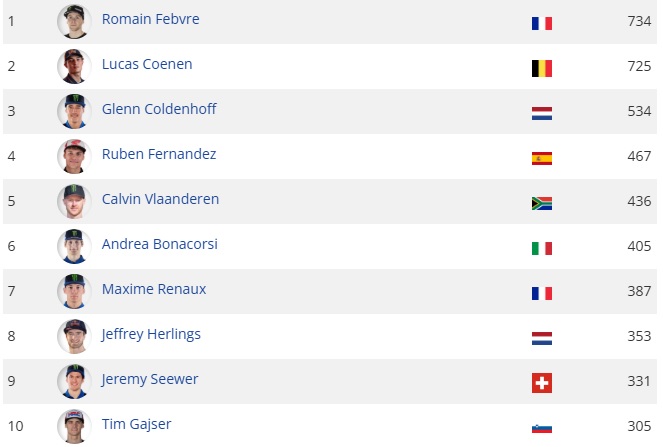Click the Swiss flag beside Jeremy Seewer

[x=541, y=383]
